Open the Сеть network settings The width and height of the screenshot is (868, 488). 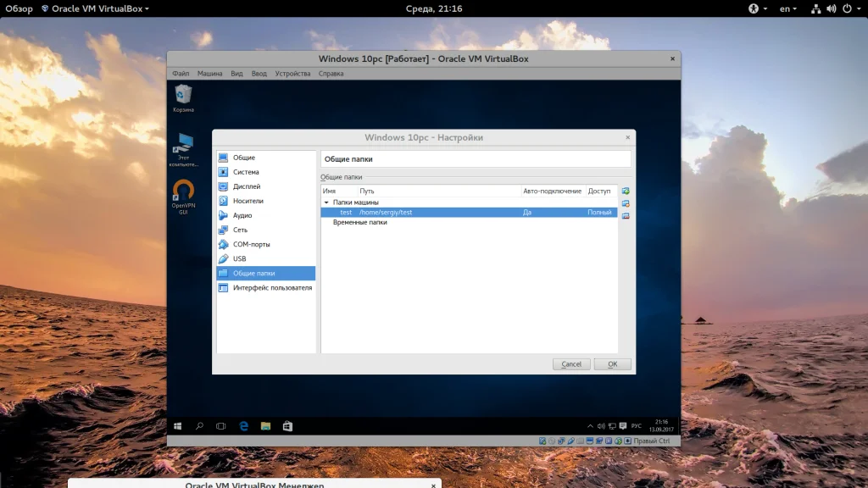240,230
